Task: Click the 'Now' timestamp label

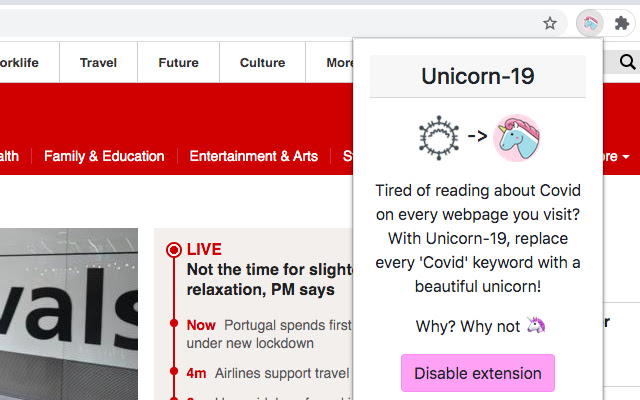Action: pos(201,325)
